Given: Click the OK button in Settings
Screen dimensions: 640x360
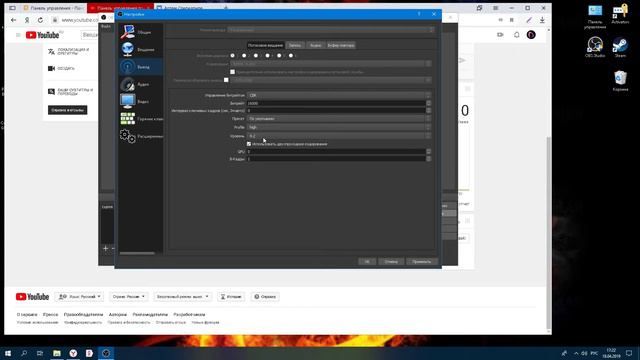Looking at the screenshot, I should pyautogui.click(x=367, y=262).
